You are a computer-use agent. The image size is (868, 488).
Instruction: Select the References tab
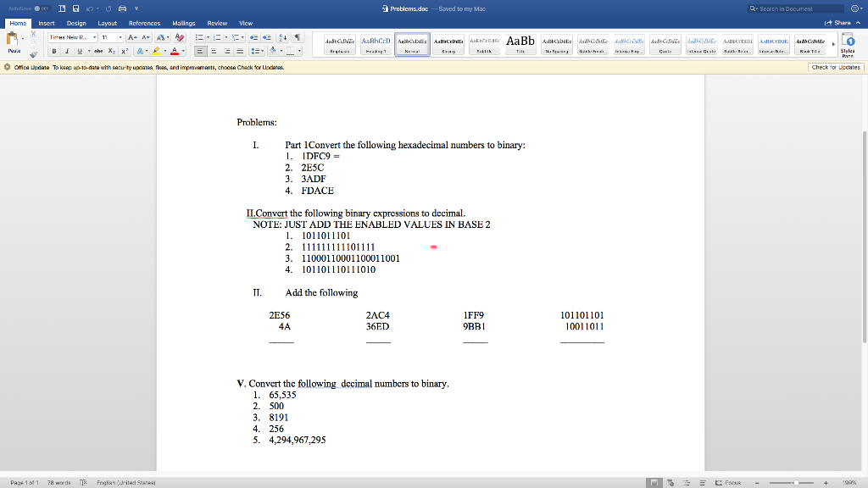pyautogui.click(x=144, y=23)
